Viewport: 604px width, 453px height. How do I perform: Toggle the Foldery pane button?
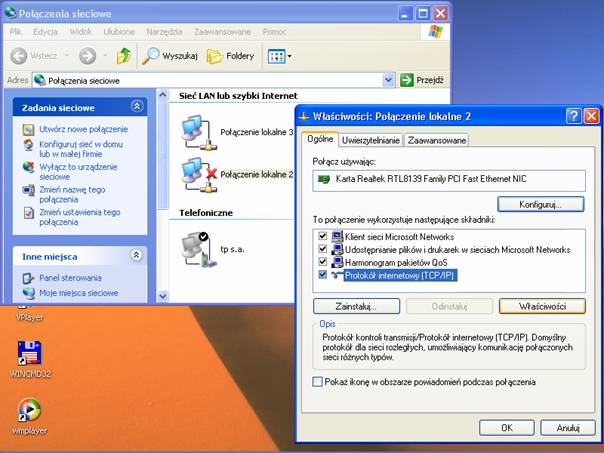click(x=230, y=56)
